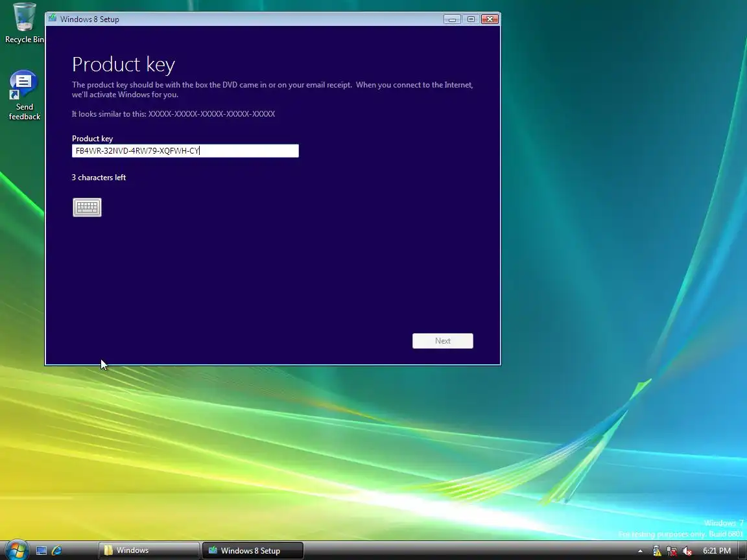Click the Show desktop quick launch icon
747x560 pixels.
pos(41,550)
